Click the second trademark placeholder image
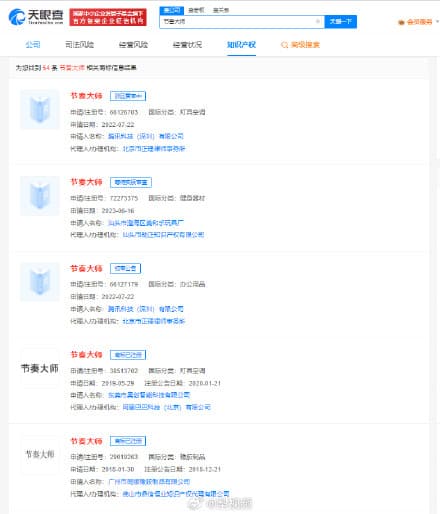This screenshot has width=440, height=514. click(x=40, y=196)
